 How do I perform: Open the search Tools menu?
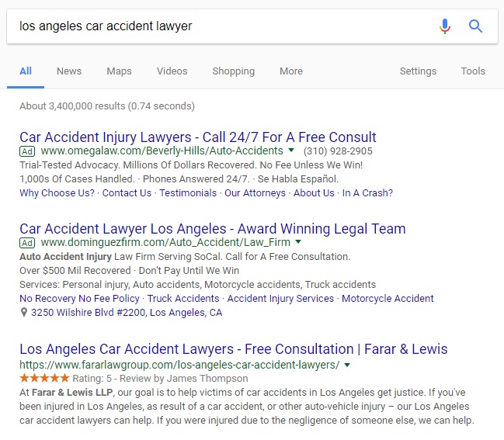pos(473,71)
